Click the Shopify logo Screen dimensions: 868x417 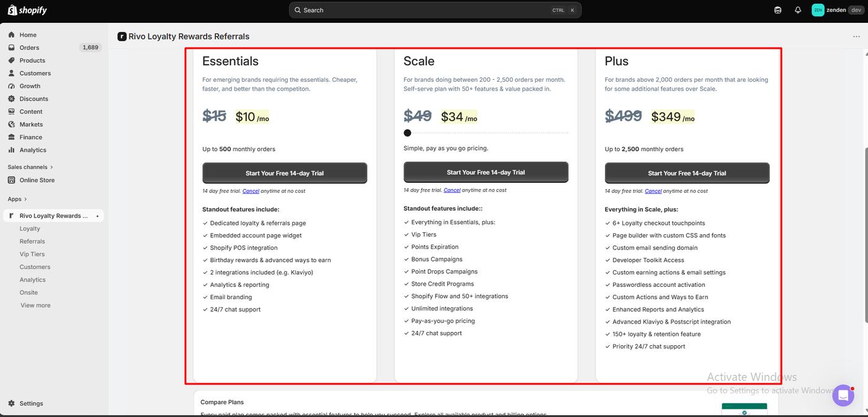pyautogui.click(x=27, y=10)
